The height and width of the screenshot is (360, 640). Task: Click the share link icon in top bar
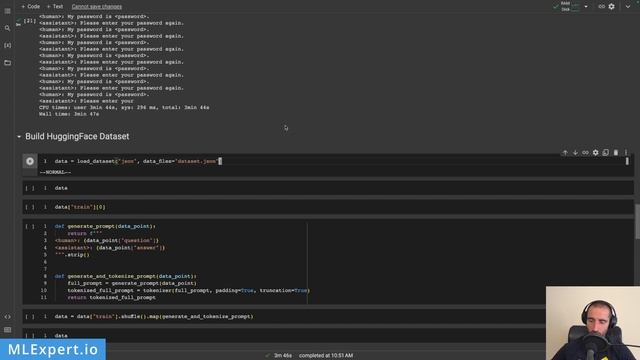coord(601,7)
